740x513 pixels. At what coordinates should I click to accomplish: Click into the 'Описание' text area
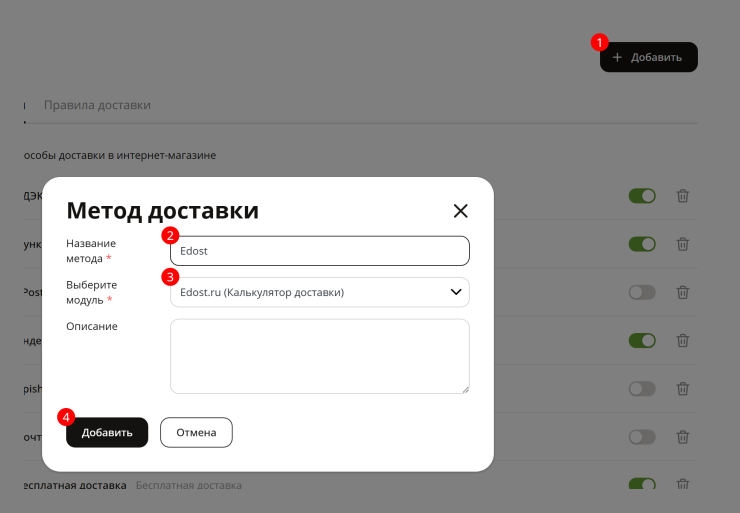pos(320,356)
